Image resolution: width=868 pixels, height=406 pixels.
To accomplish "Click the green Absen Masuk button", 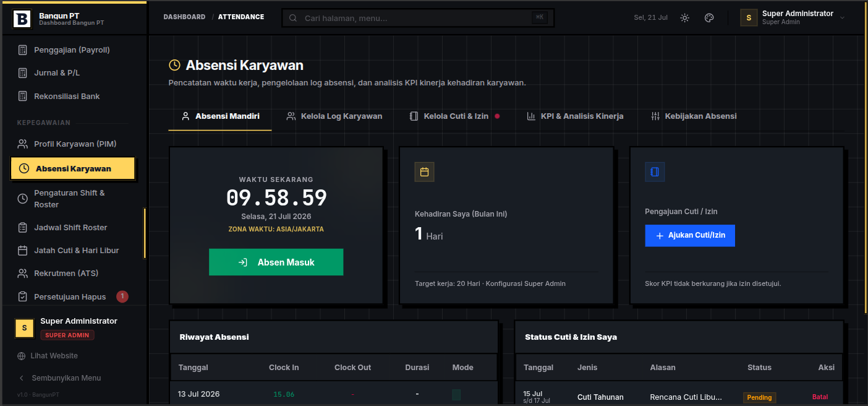I will (276, 262).
